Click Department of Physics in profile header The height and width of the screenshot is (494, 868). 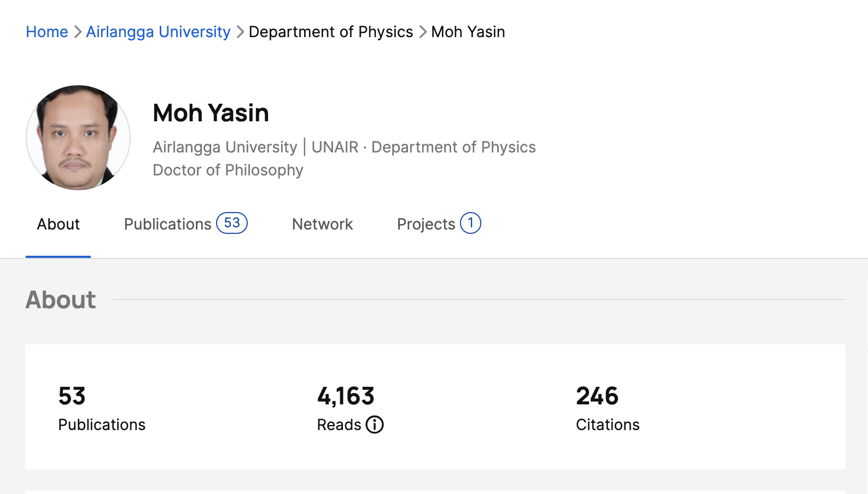pyautogui.click(x=453, y=147)
